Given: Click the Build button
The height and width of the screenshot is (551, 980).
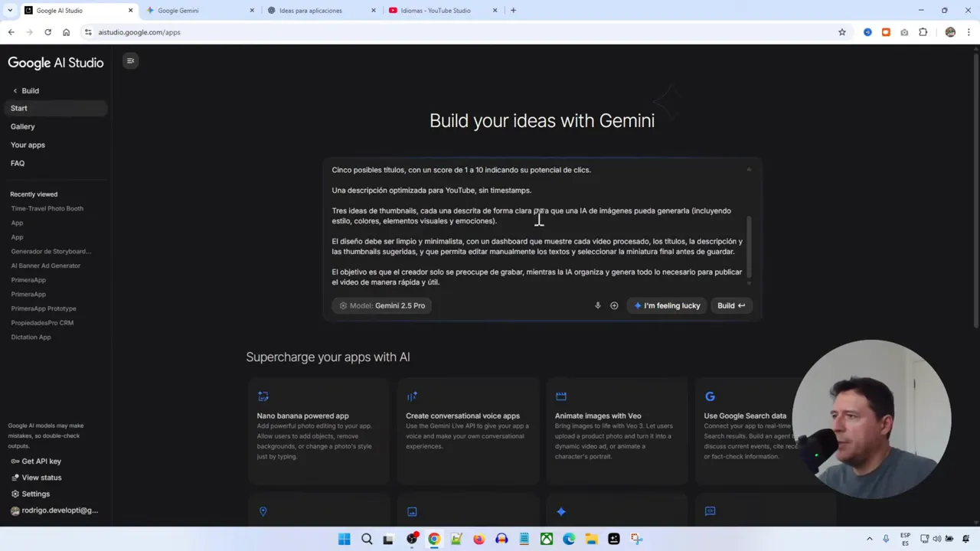Looking at the screenshot, I should coord(730,305).
